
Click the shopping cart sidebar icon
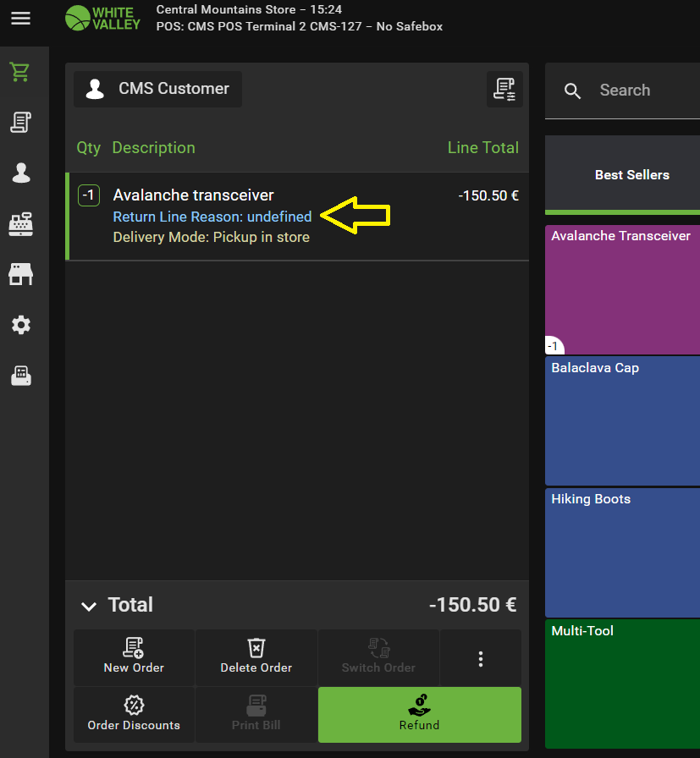[20, 72]
